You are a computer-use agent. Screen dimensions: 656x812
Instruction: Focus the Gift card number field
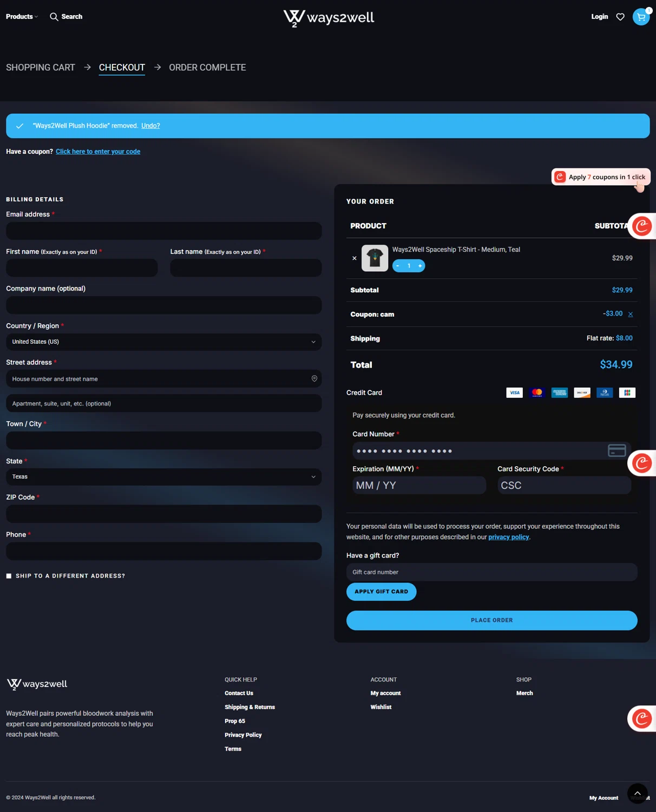(x=492, y=572)
